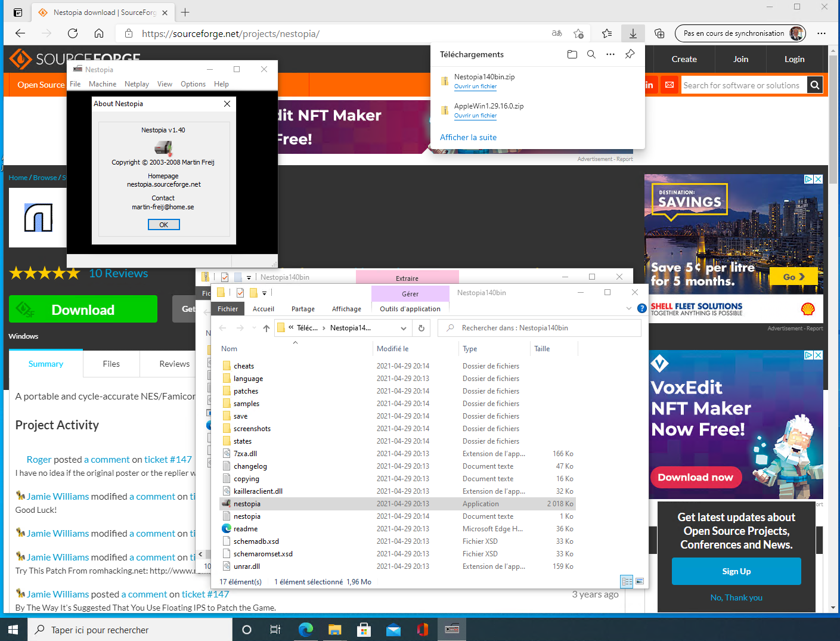Click the translate page icon
The height and width of the screenshot is (641, 840).
[x=557, y=33]
